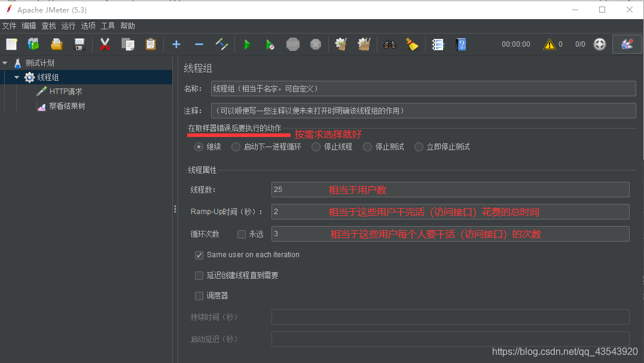Image resolution: width=644 pixels, height=363 pixels.
Task: Click the 名称 name input field
Action: pyautogui.click(x=423, y=89)
